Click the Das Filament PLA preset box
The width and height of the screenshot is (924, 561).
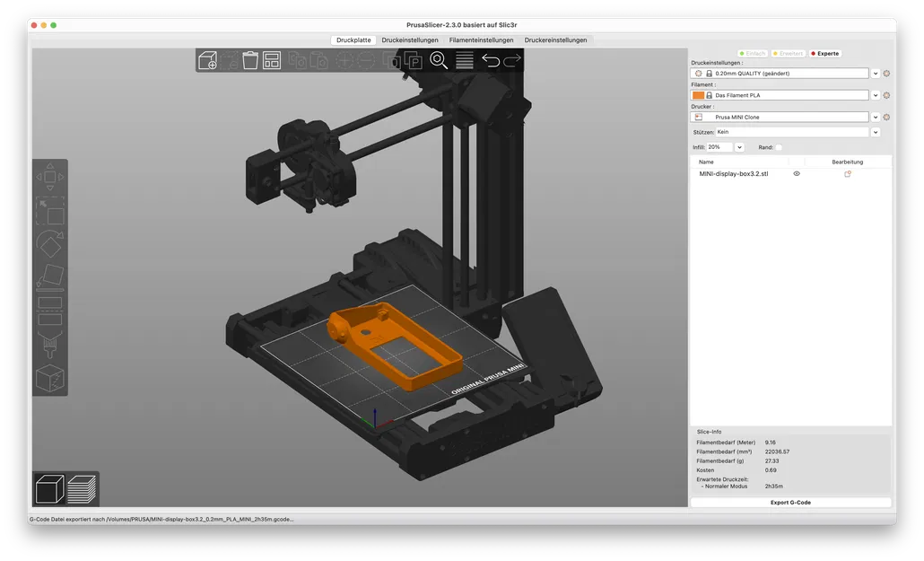click(x=780, y=95)
